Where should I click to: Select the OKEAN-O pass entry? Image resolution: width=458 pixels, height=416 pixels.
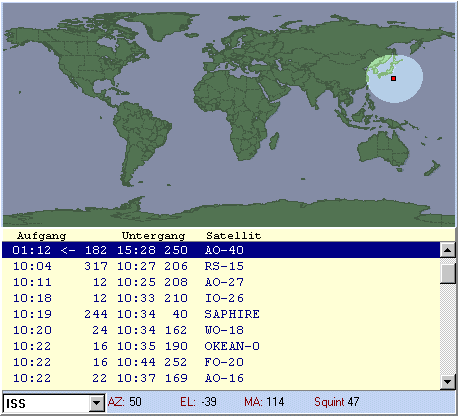coord(221,346)
